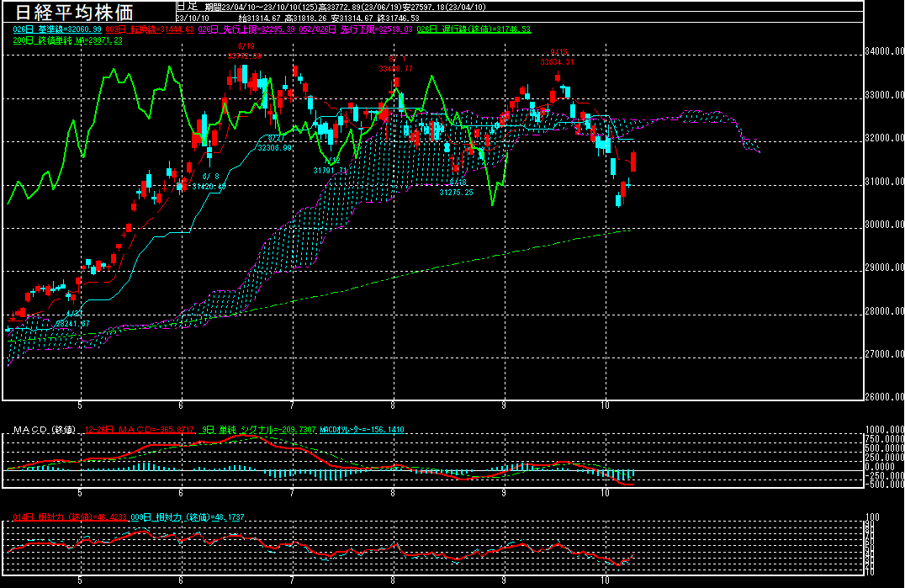Click the 33000.00 price axis label
The image size is (905, 588).
884,94
